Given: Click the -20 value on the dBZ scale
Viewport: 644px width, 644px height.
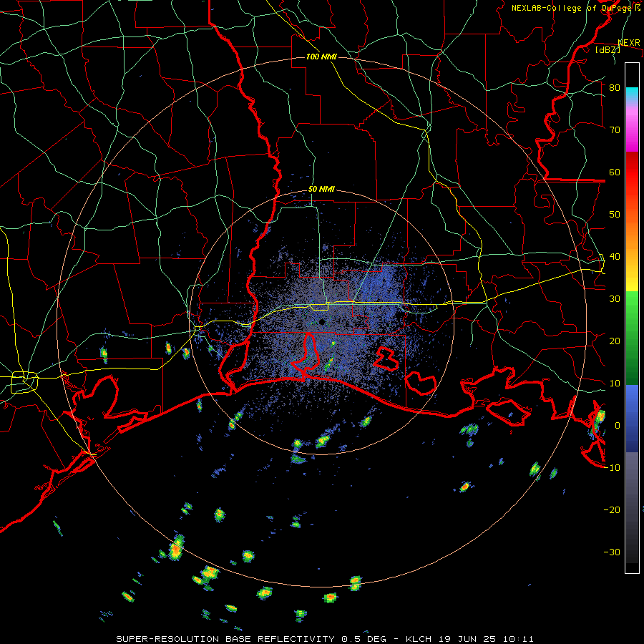Looking at the screenshot, I should pos(612,510).
